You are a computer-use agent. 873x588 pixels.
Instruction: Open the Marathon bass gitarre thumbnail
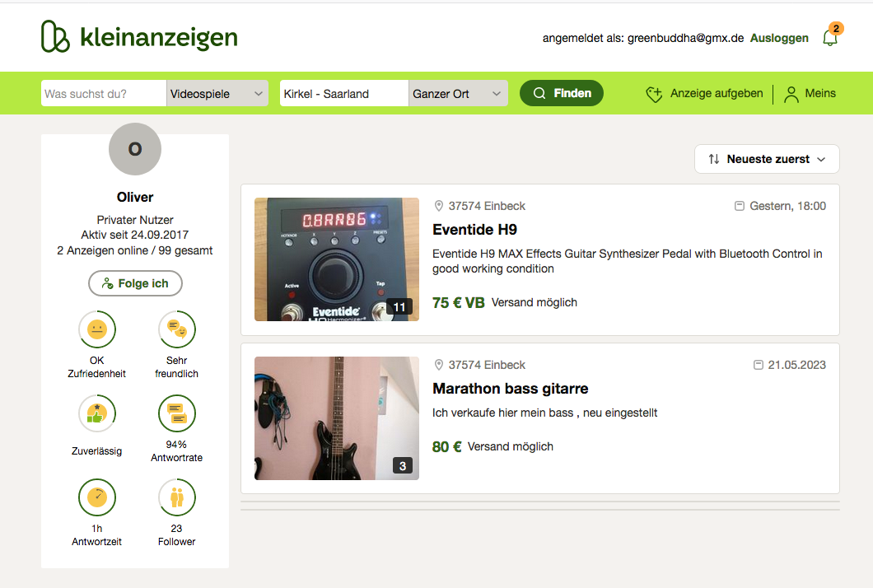[337, 418]
